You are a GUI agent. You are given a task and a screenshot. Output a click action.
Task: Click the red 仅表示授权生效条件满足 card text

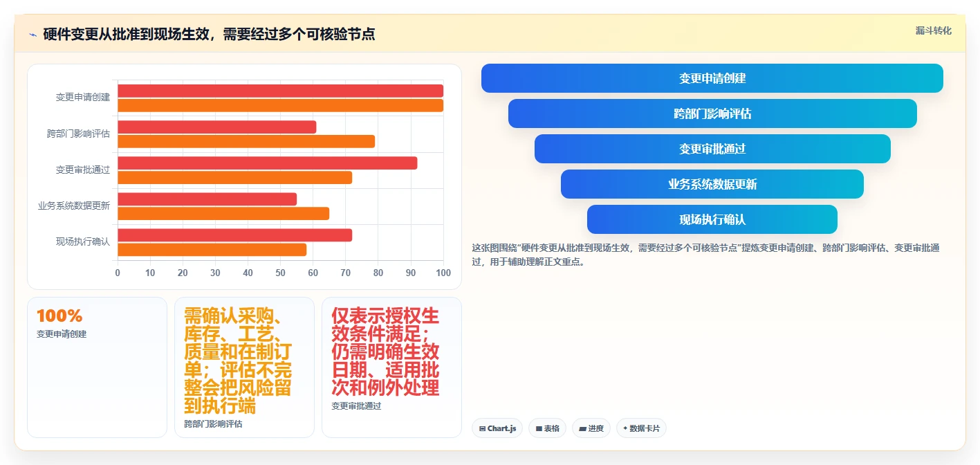click(x=385, y=351)
